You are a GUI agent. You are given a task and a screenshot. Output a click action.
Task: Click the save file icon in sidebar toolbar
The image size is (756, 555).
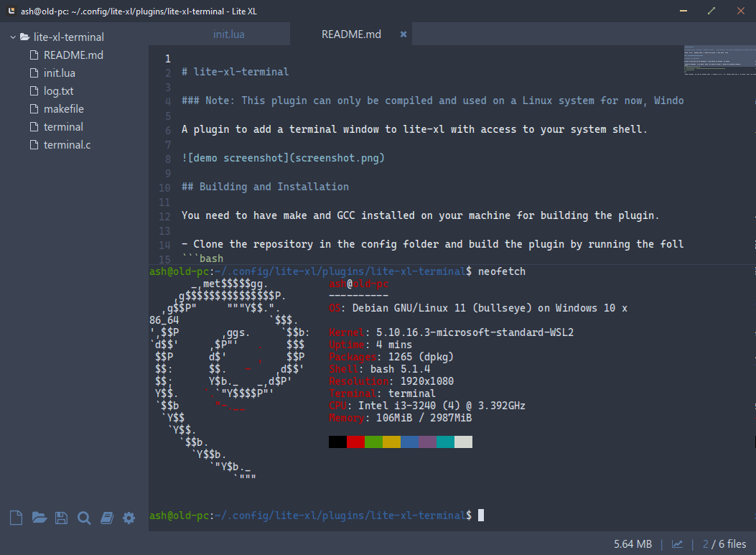pyautogui.click(x=61, y=518)
